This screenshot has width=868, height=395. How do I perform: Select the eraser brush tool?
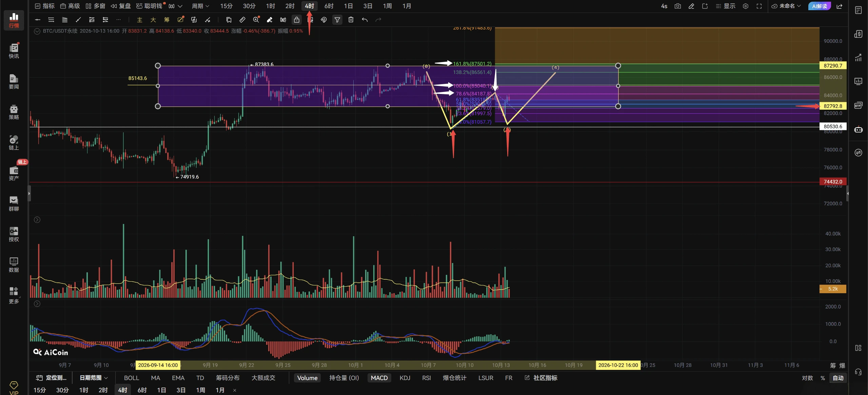point(270,20)
